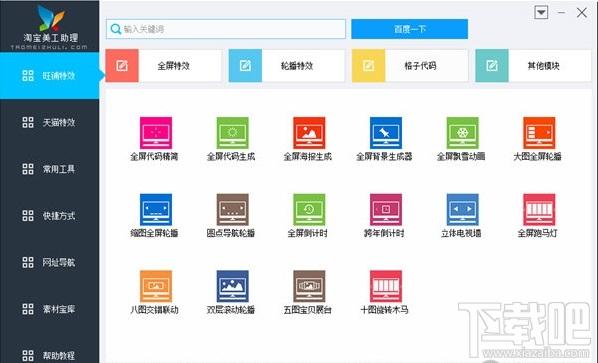598x363 pixels.
Task: Select 天猫特效 in the sidebar
Action: pos(50,122)
